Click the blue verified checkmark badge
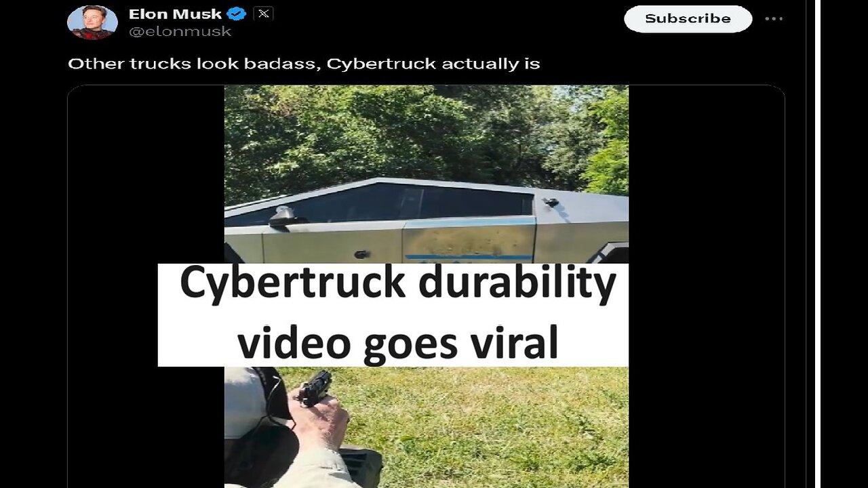Screen dimensions: 868x488 [236, 14]
